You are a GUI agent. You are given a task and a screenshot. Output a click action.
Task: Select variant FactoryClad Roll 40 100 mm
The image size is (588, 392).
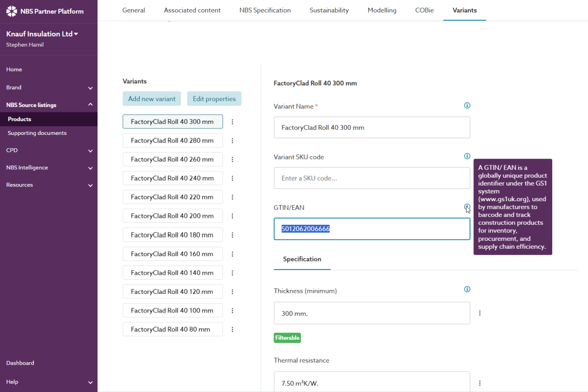coord(172,311)
